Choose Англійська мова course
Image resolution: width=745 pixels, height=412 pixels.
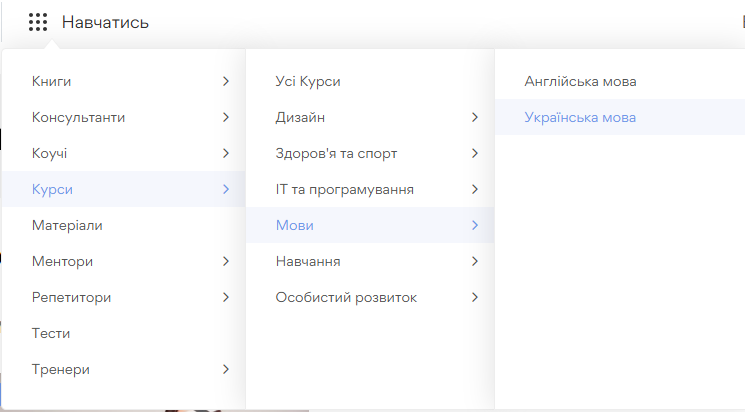point(580,81)
